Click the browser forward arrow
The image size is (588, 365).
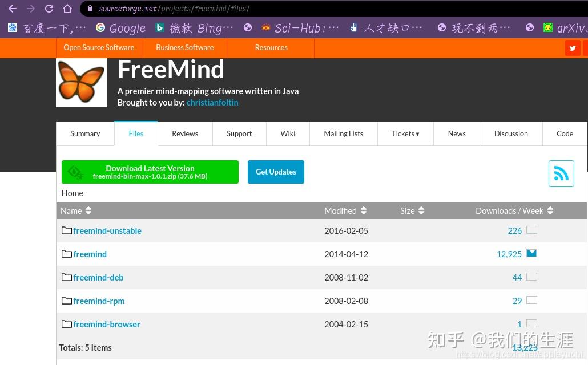coord(31,9)
